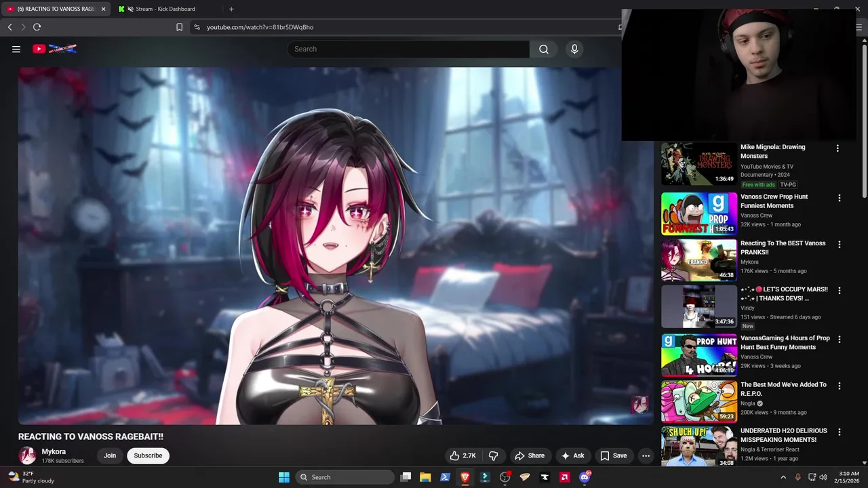Screen dimensions: 868x488
Task: Open Discord from taskbar
Action: pos(585,477)
